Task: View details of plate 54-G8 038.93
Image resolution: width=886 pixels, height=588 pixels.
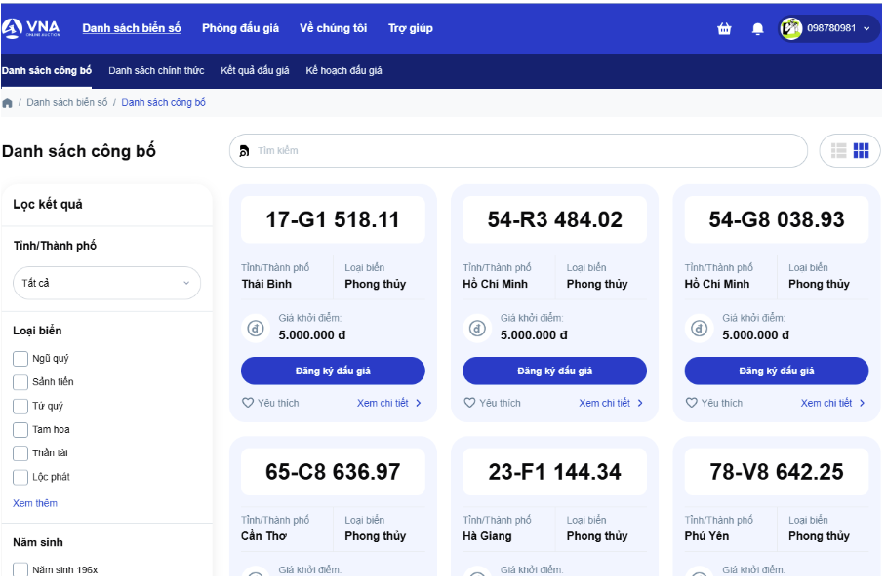Action: click(833, 403)
